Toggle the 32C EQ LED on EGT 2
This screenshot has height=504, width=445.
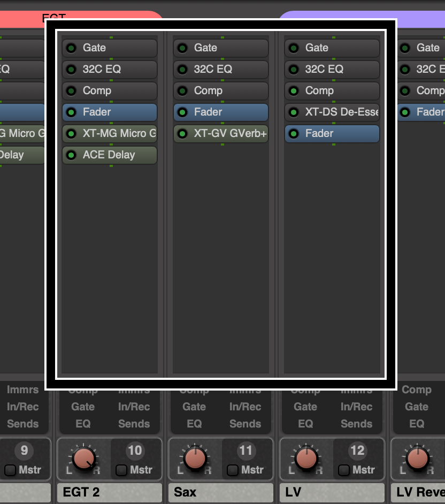71,70
